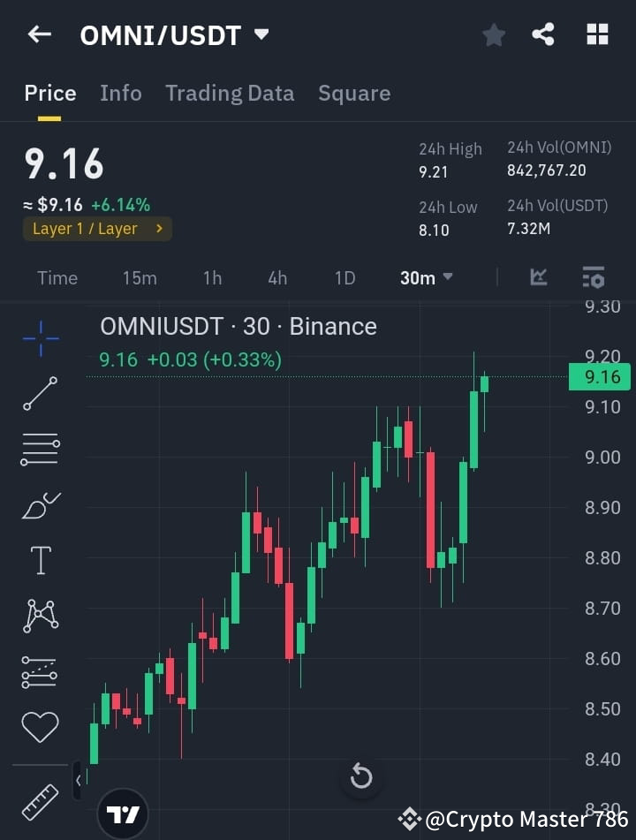This screenshot has width=636, height=840.
Task: Select the trend line drawing tool
Action: (40, 393)
